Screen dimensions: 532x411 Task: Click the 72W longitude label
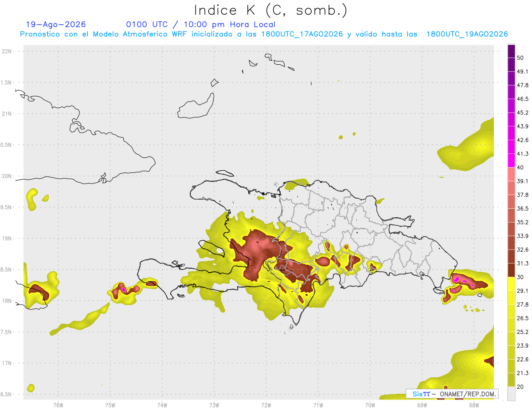(266, 405)
